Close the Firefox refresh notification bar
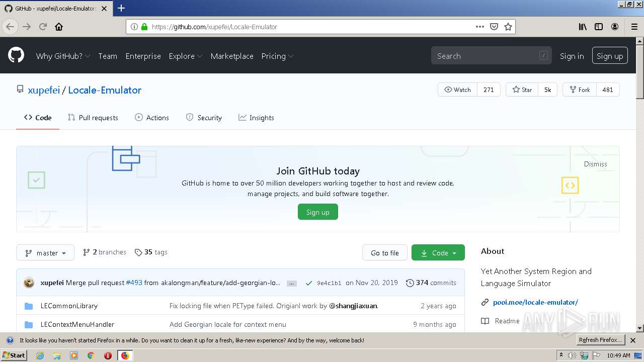 click(633, 340)
